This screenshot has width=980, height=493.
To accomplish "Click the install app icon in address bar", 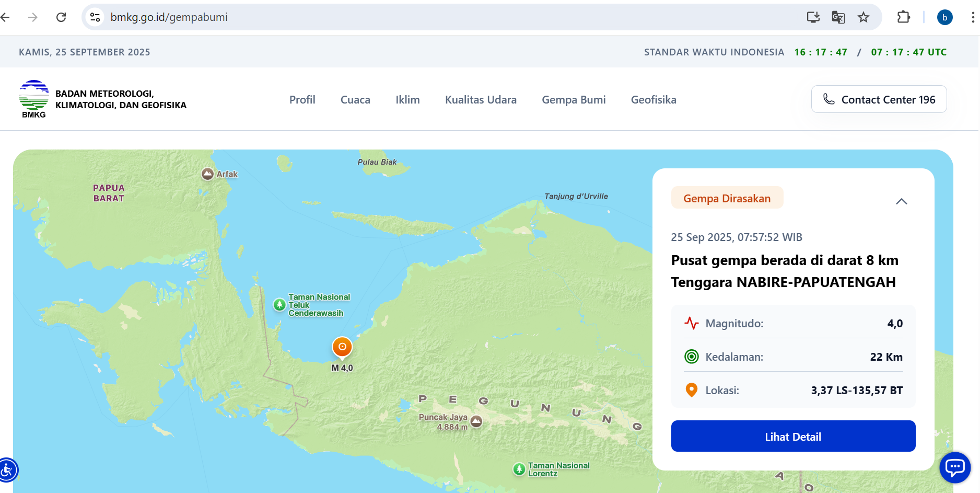I will pyautogui.click(x=813, y=17).
